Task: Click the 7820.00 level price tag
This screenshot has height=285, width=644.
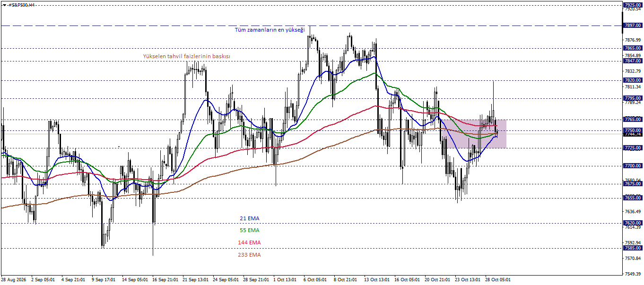Action: coord(633,80)
